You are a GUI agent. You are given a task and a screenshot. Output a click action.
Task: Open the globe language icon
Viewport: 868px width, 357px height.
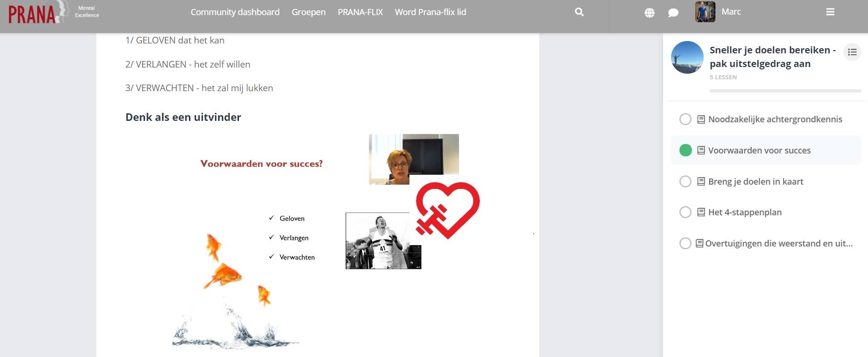[649, 13]
